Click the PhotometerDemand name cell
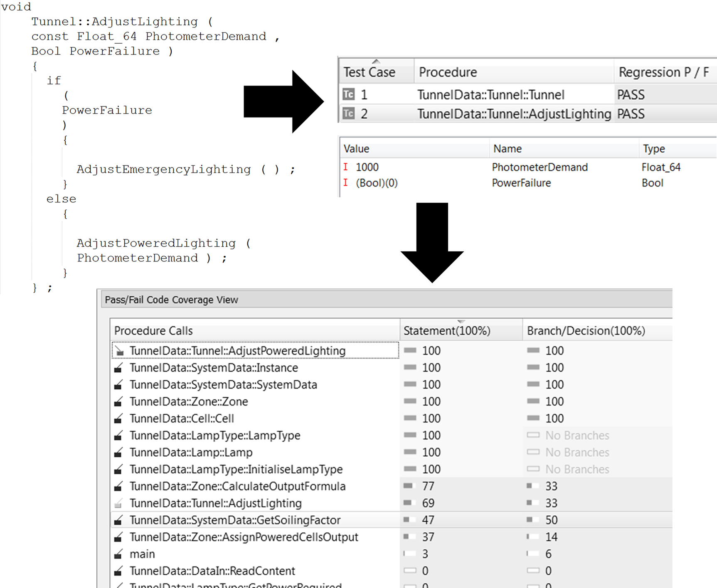 540,167
